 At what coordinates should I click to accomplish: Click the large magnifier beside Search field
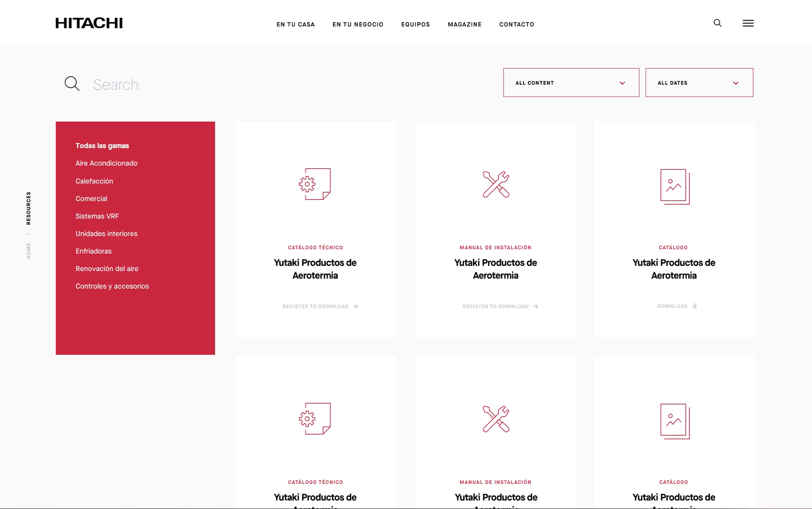tap(72, 83)
